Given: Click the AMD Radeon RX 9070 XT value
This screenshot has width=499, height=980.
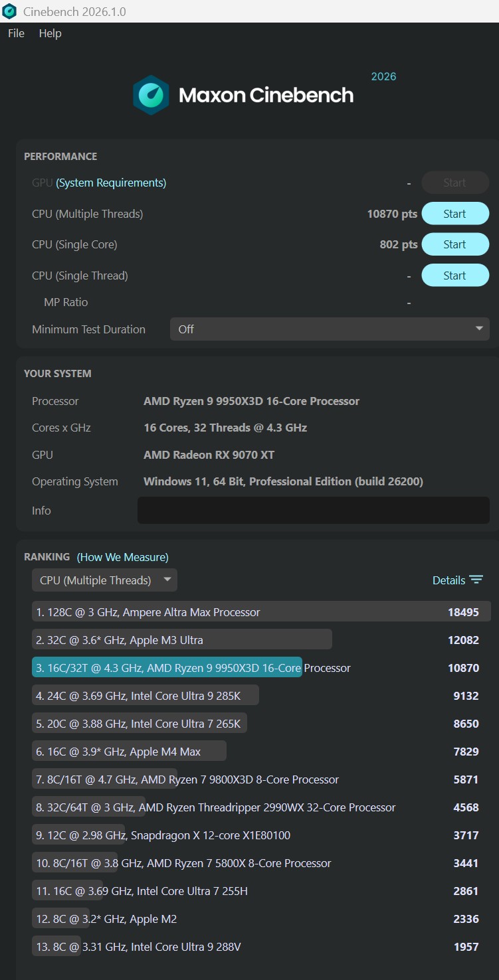Looking at the screenshot, I should pyautogui.click(x=209, y=455).
